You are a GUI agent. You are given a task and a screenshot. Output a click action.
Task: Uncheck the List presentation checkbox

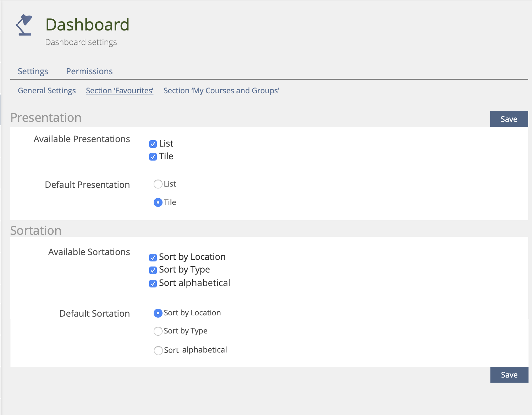tap(153, 144)
